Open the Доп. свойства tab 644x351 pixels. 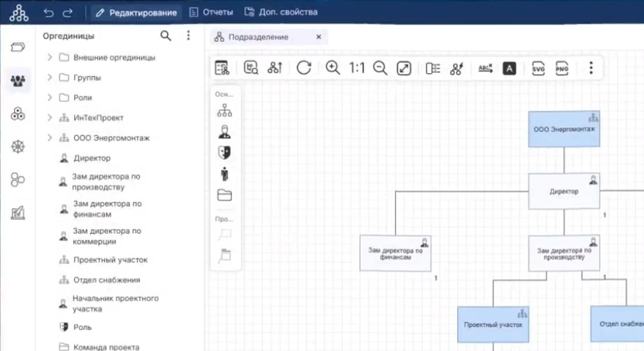click(281, 12)
